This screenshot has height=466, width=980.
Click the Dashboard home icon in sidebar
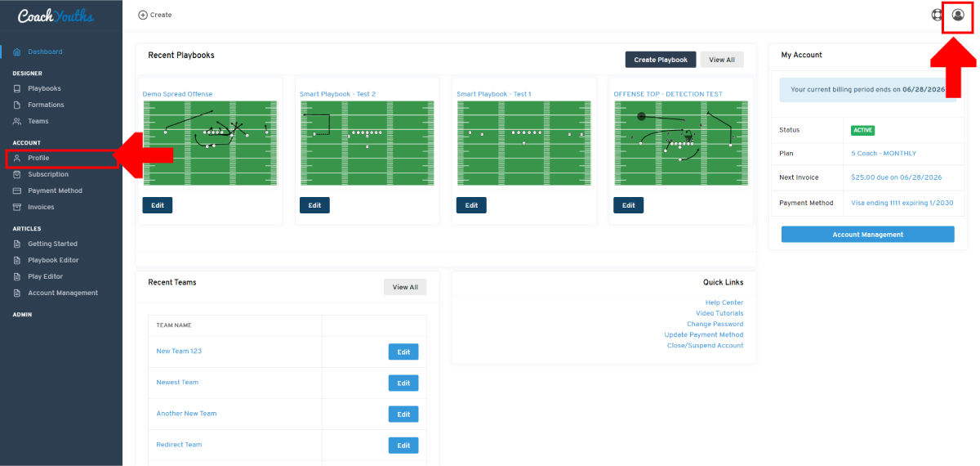(18, 52)
